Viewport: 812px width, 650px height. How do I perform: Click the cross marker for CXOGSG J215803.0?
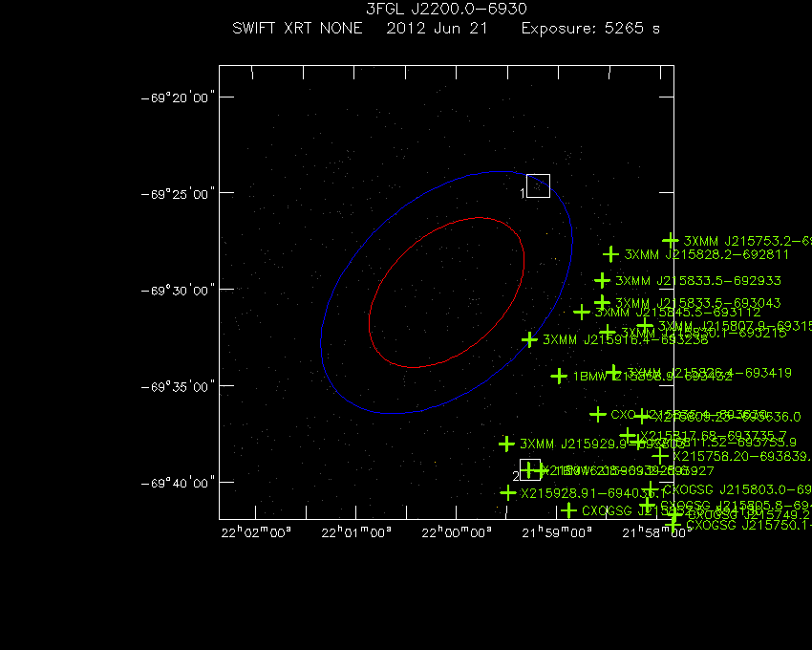point(651,488)
